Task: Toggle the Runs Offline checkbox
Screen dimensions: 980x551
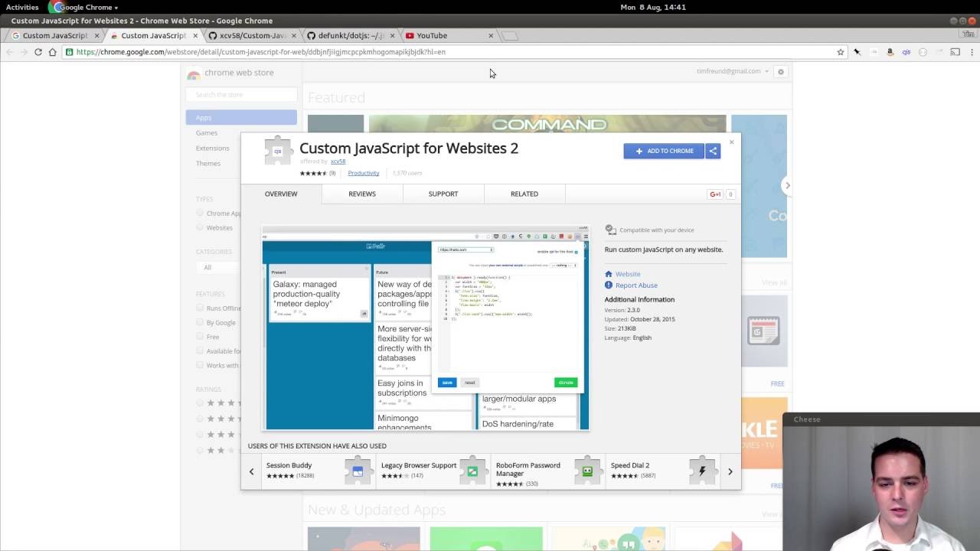Action: coord(200,308)
